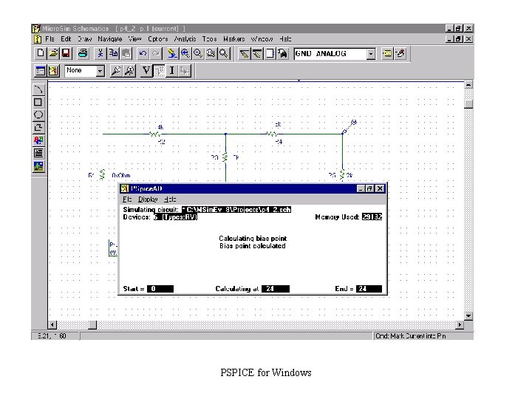Zoom to fit the page
This screenshot has height=399, width=532.
tap(224, 53)
